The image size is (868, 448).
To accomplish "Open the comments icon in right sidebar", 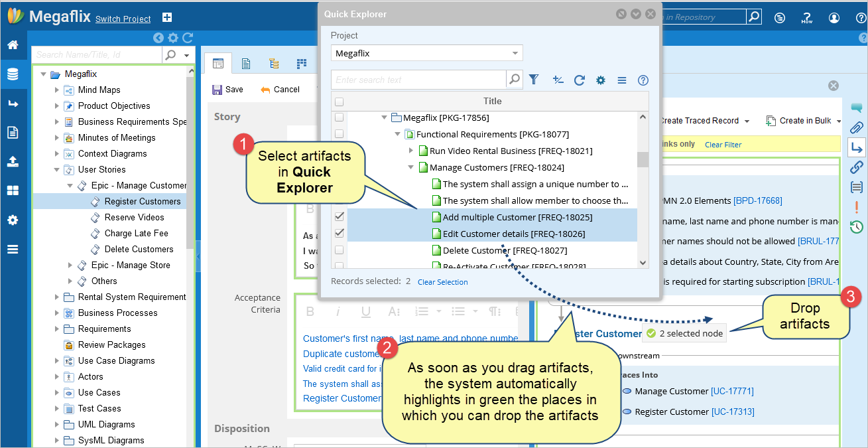I will (x=856, y=108).
